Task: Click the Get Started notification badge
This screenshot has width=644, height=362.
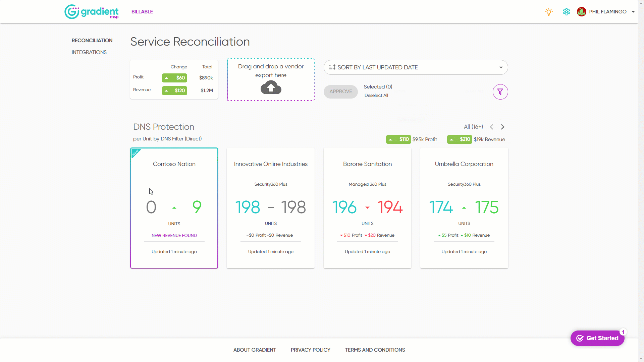Action: click(623, 332)
